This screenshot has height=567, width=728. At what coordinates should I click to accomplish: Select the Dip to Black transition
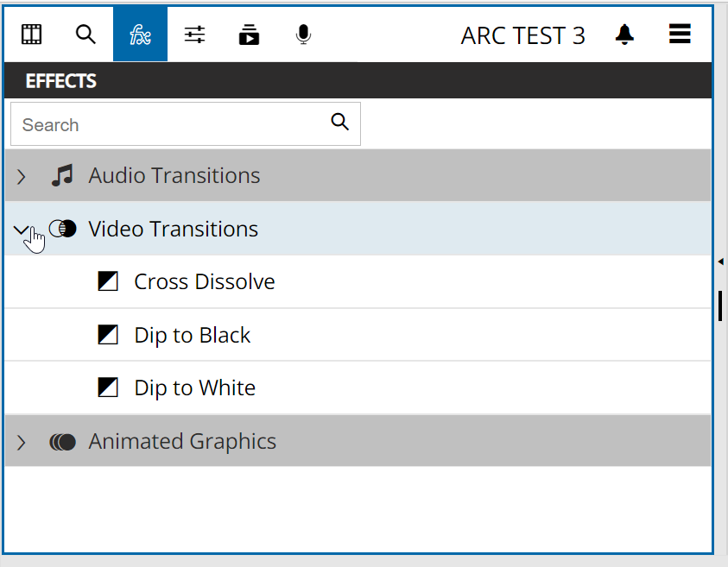tap(192, 336)
